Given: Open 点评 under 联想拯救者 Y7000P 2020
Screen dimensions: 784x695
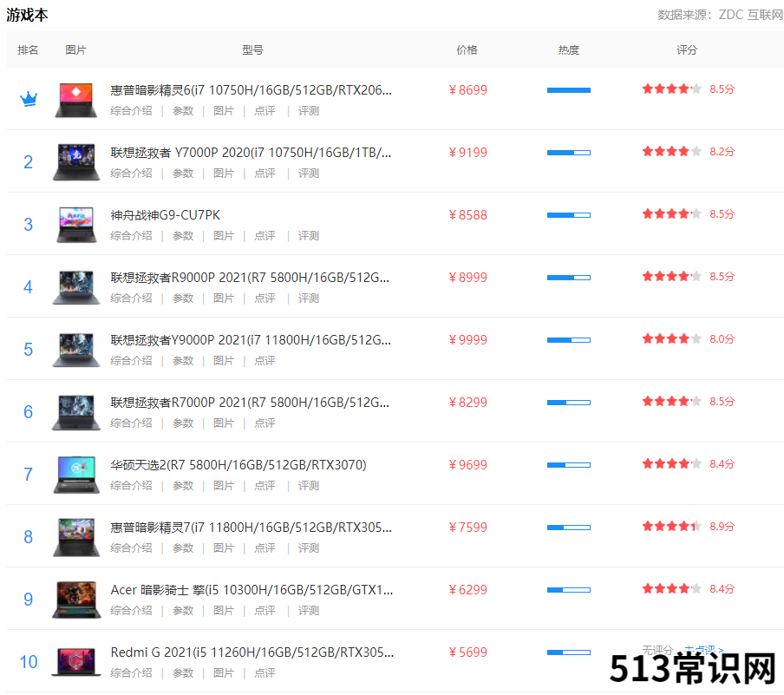Looking at the screenshot, I should tap(265, 174).
